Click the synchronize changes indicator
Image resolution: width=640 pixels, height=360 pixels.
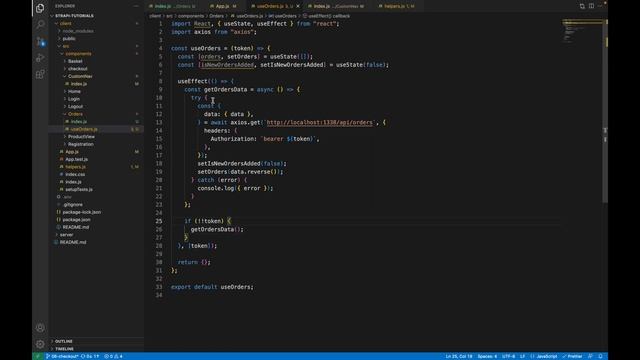(x=90, y=356)
